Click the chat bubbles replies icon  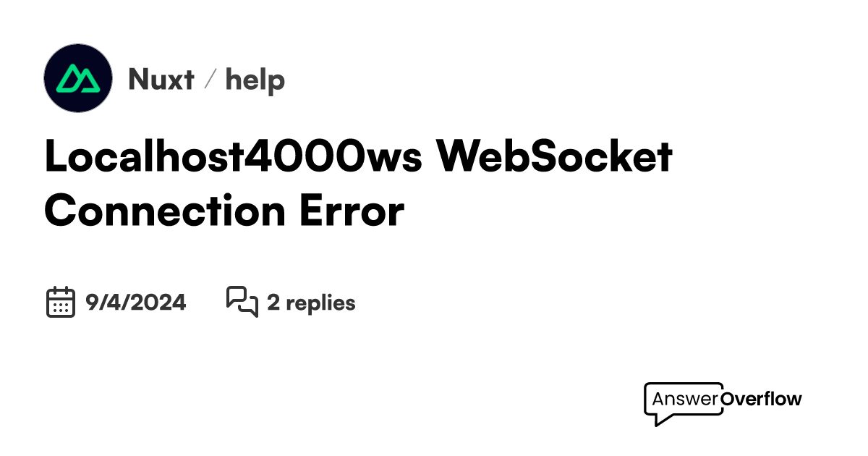(242, 302)
